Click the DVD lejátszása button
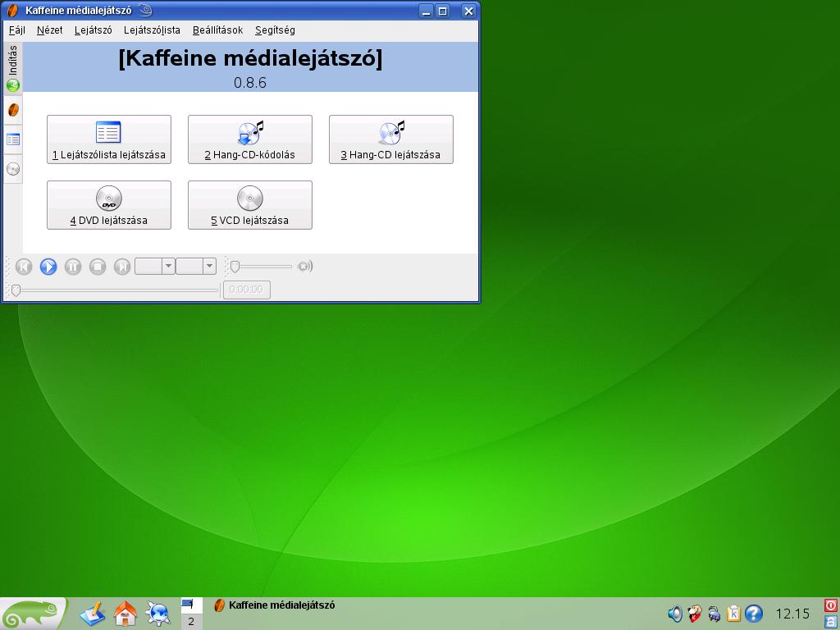 click(x=109, y=205)
